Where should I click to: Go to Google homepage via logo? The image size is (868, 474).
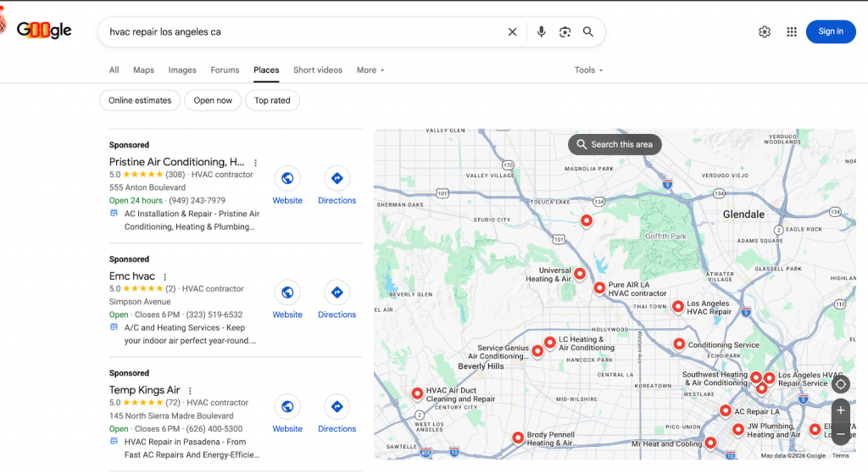pos(44,30)
